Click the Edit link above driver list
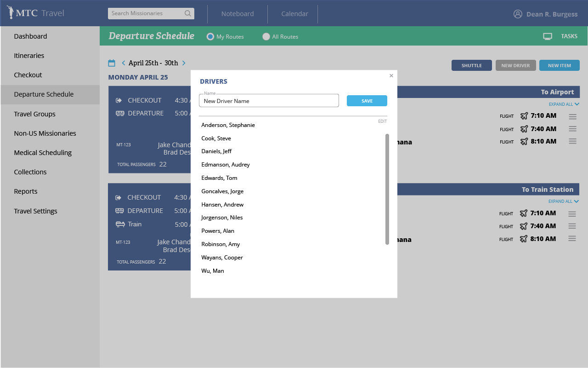The width and height of the screenshot is (588, 368). click(x=382, y=121)
